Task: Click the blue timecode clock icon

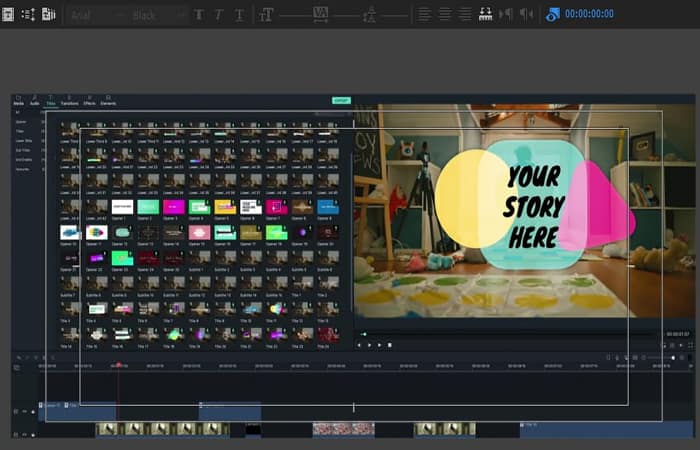Action: click(553, 14)
